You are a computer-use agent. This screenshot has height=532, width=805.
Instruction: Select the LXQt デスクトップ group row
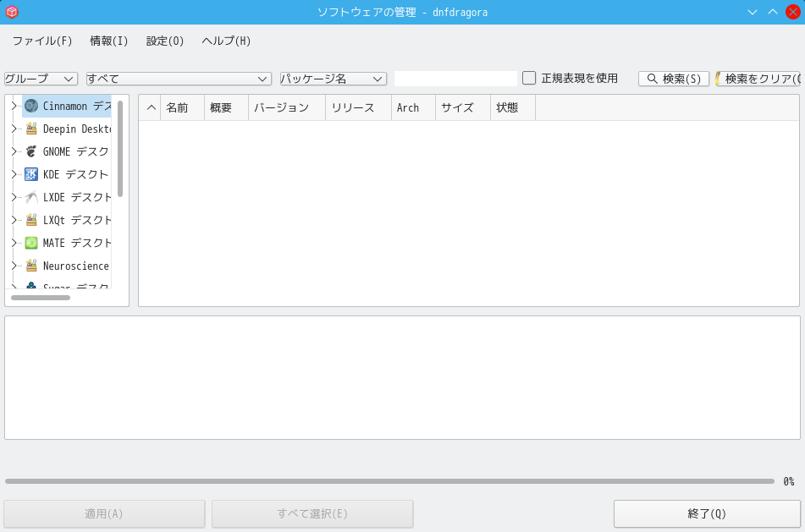[66, 220]
